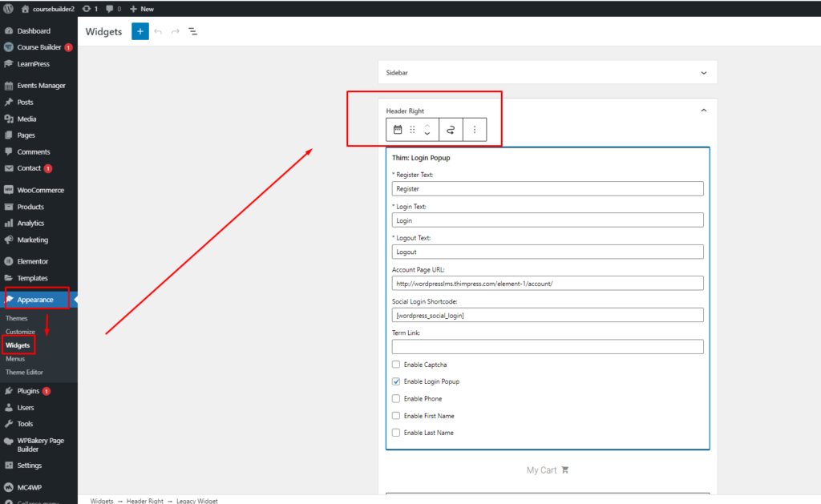Click the My Cart shopping cart icon
The image size is (821, 504).
coord(565,470)
